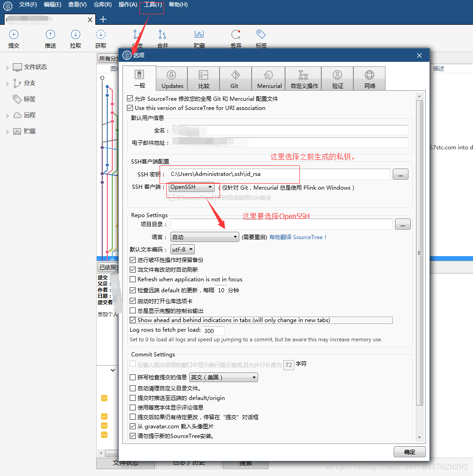Select 文件状态 in the sidebar

pos(35,67)
